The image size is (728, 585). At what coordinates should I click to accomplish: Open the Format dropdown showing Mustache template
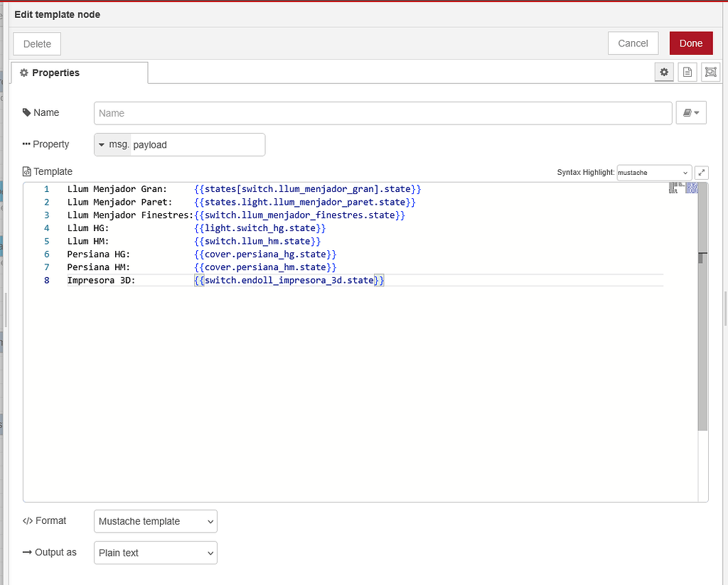[x=155, y=521]
